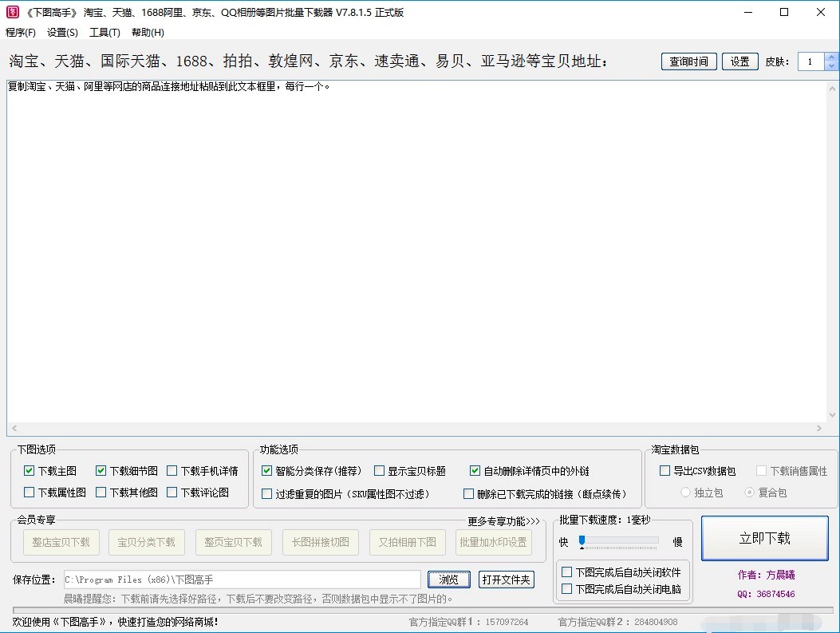Click the download speed slider thumb
Image resolution: width=840 pixels, height=633 pixels.
[582, 541]
